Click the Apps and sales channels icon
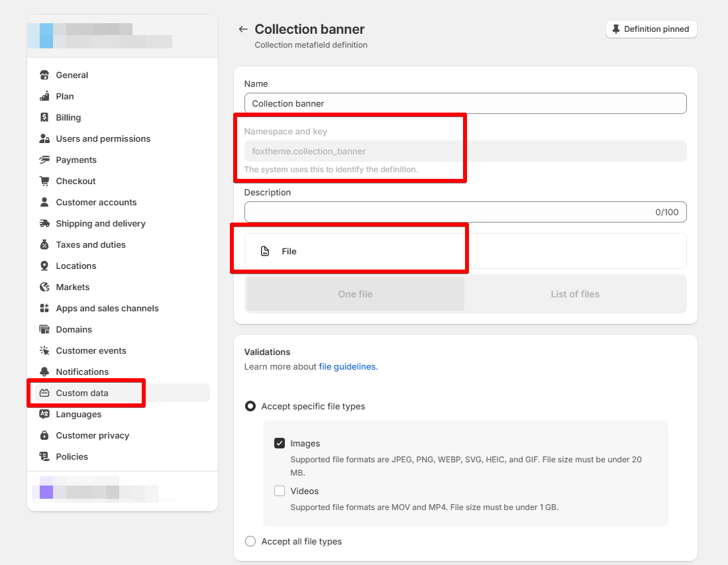This screenshot has height=565, width=728. click(x=44, y=308)
